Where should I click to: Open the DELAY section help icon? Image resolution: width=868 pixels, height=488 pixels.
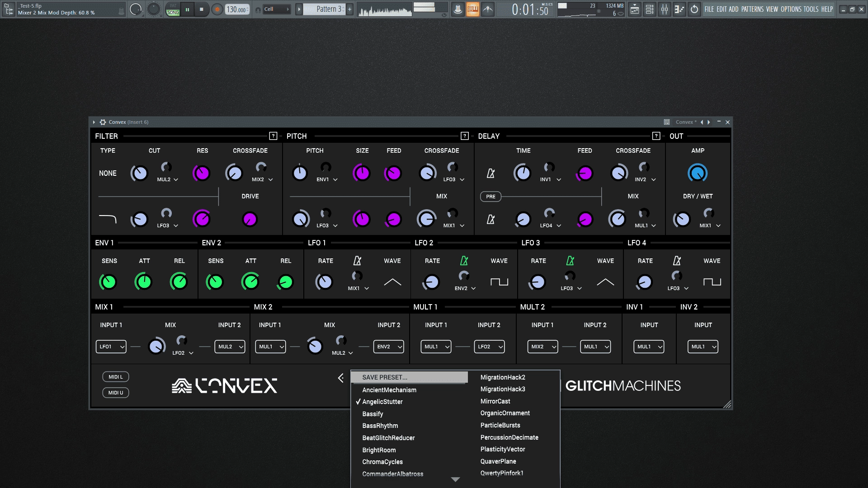pyautogui.click(x=656, y=136)
